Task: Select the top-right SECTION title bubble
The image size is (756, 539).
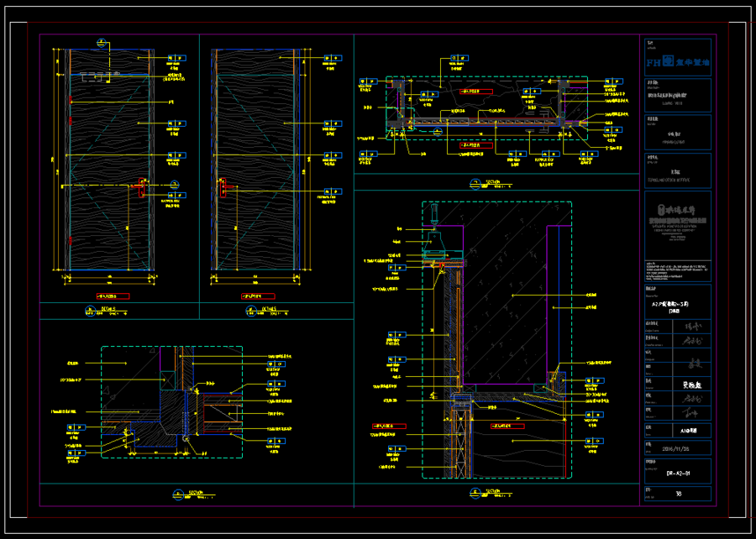Action: tap(476, 184)
